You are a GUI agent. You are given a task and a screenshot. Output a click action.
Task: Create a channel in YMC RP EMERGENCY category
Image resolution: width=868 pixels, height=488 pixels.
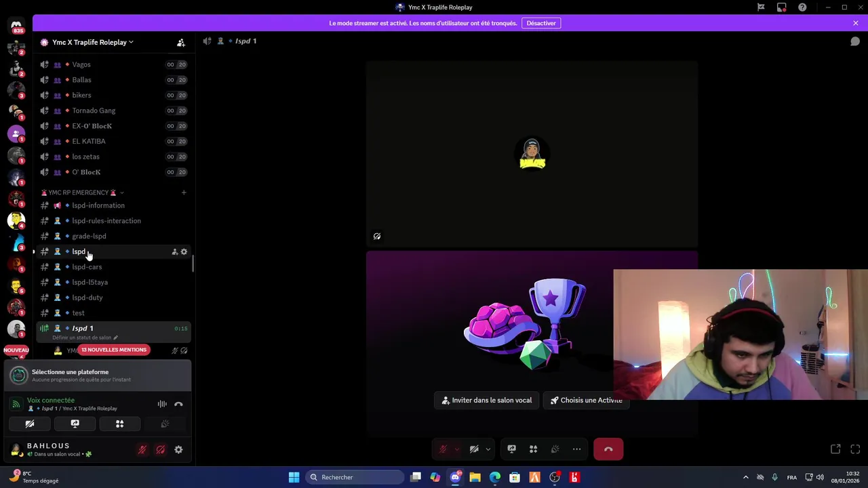[183, 192]
